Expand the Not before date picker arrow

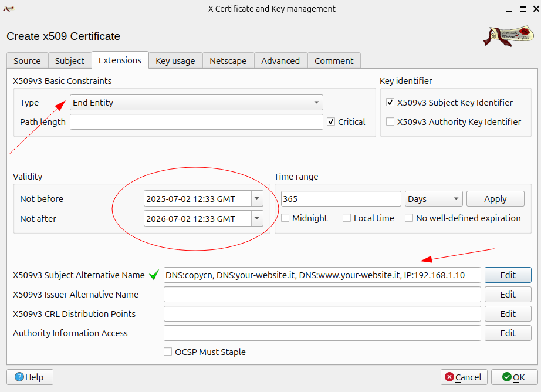click(256, 198)
